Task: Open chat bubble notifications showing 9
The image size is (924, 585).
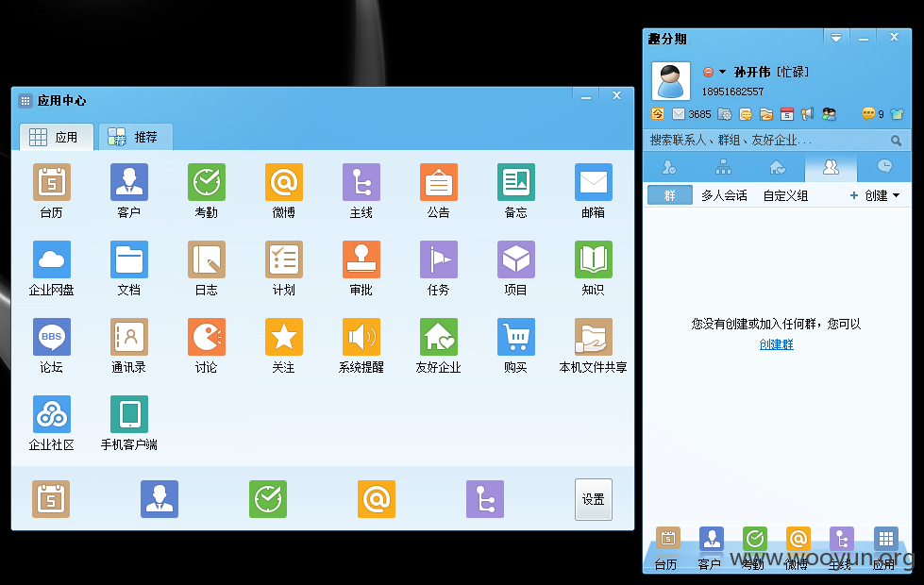Action: click(868, 114)
